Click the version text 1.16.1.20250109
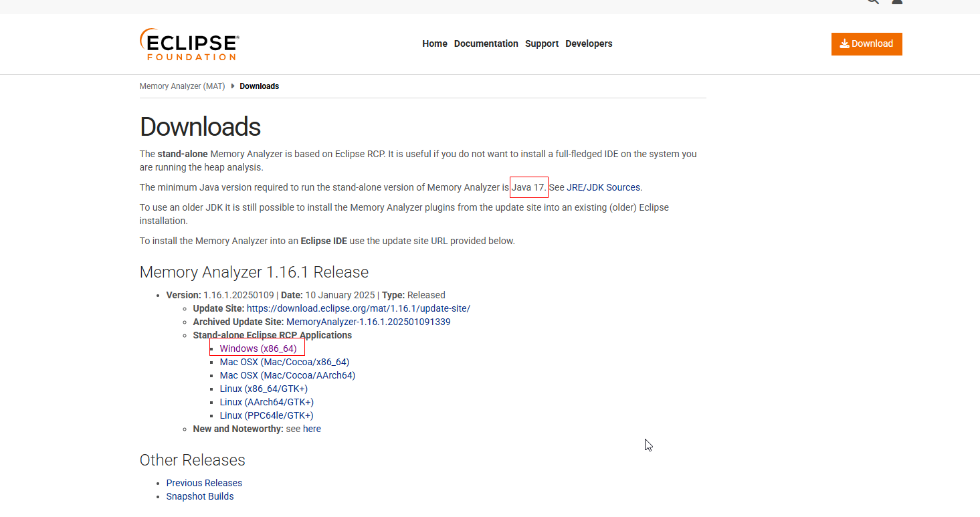The width and height of the screenshot is (980, 517). (x=239, y=295)
